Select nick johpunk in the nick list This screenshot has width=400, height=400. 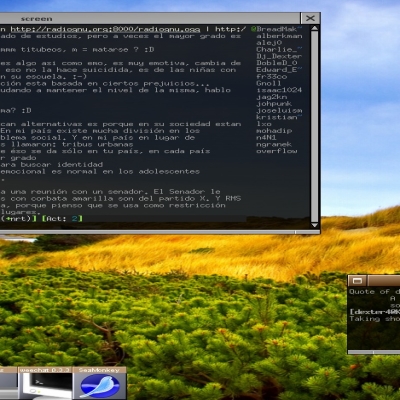274,104
